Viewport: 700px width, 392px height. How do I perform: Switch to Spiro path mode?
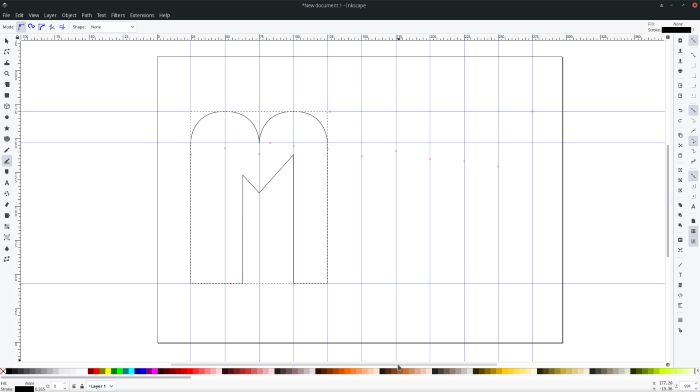[x=31, y=27]
